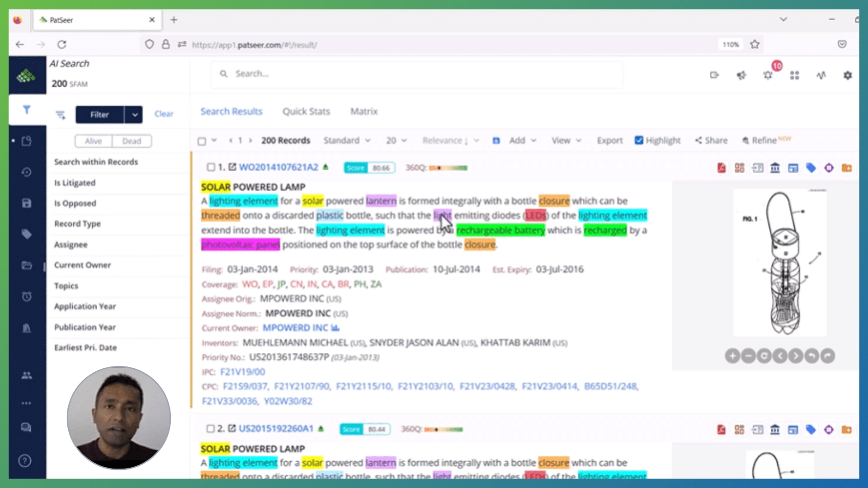Image resolution: width=868 pixels, height=488 pixels.
Task: Open Standard view dropdown
Action: tap(347, 141)
